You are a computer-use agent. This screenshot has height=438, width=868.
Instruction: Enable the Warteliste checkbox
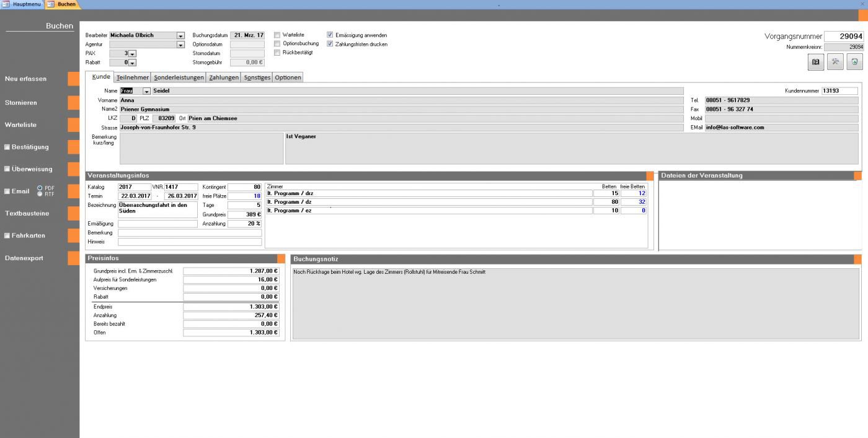pos(277,35)
